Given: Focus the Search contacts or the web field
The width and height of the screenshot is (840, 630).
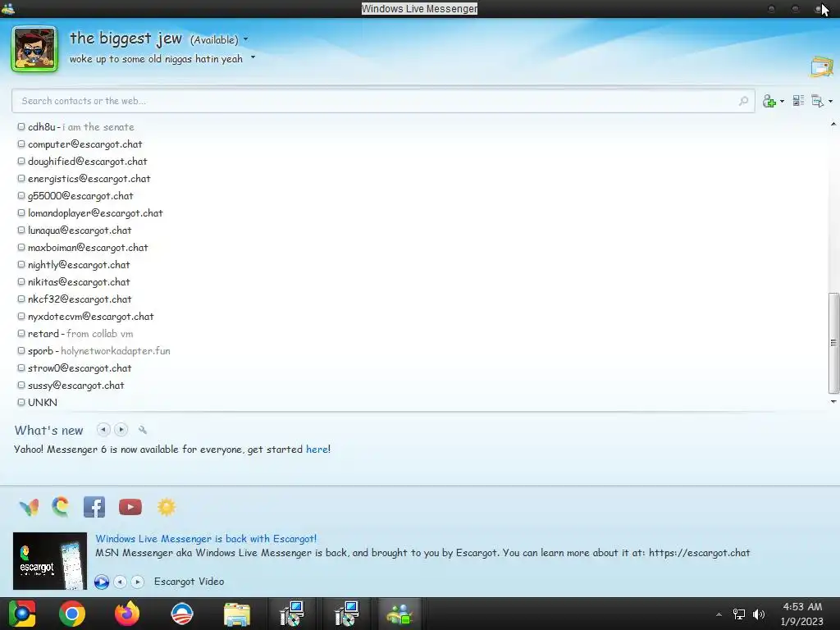Looking at the screenshot, I should [x=383, y=101].
